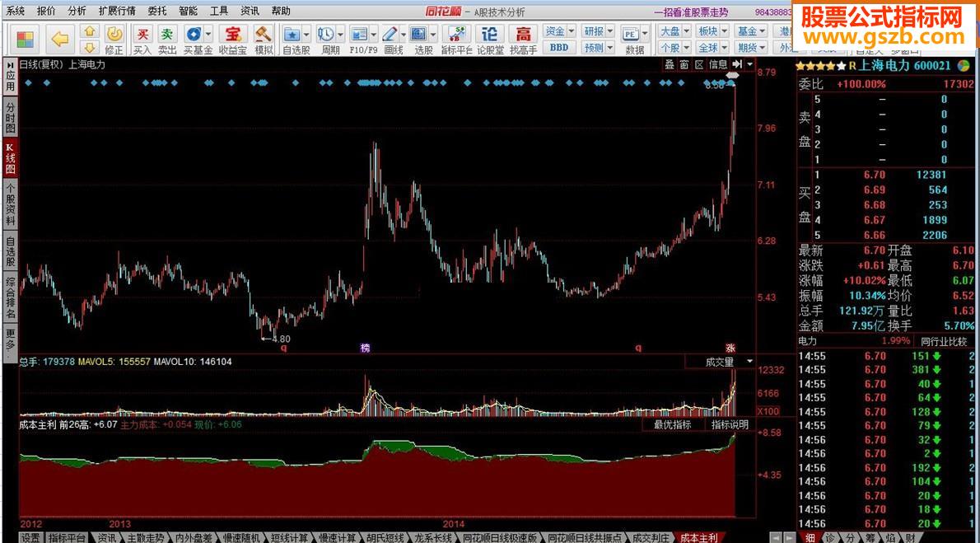Toggle the 窗 window button
This screenshot has width=980, height=543.
click(x=684, y=64)
